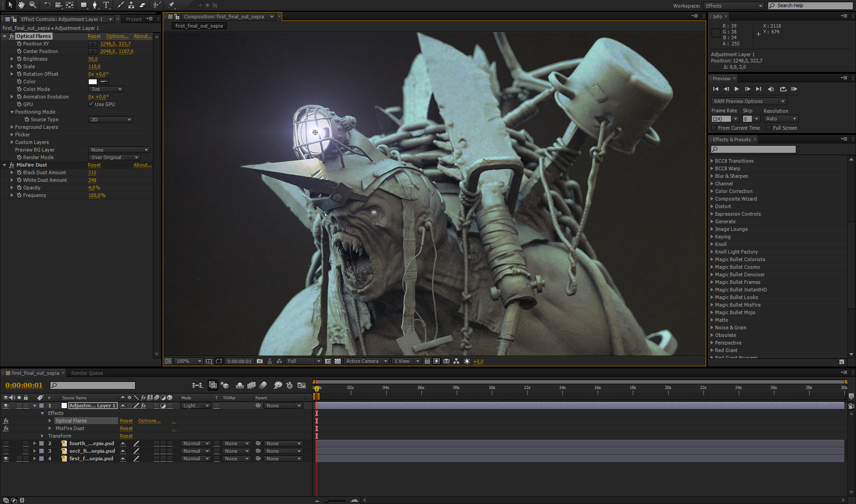The height and width of the screenshot is (504, 856).
Task: Disable Optical Flares fx in timeline
Action: click(6, 421)
